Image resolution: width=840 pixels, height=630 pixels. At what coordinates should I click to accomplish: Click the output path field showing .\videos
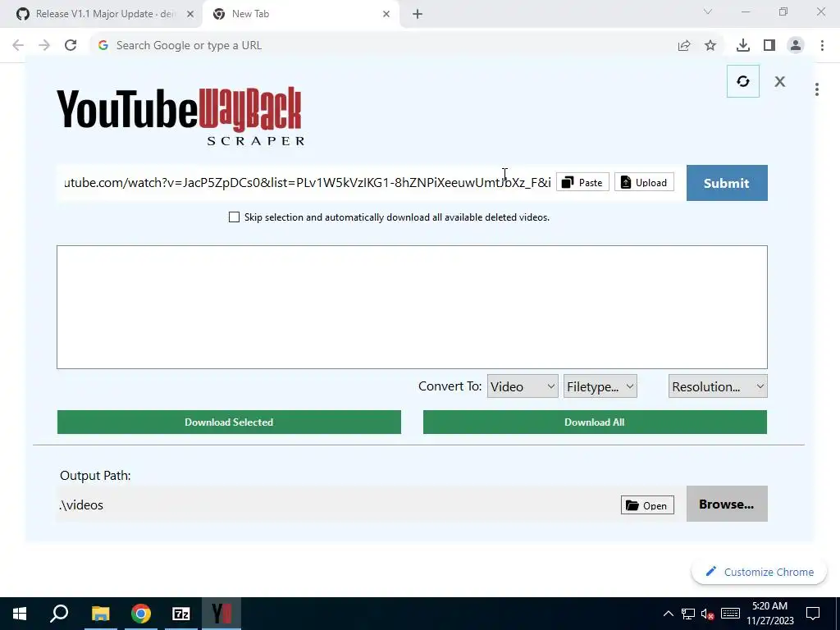pos(337,504)
